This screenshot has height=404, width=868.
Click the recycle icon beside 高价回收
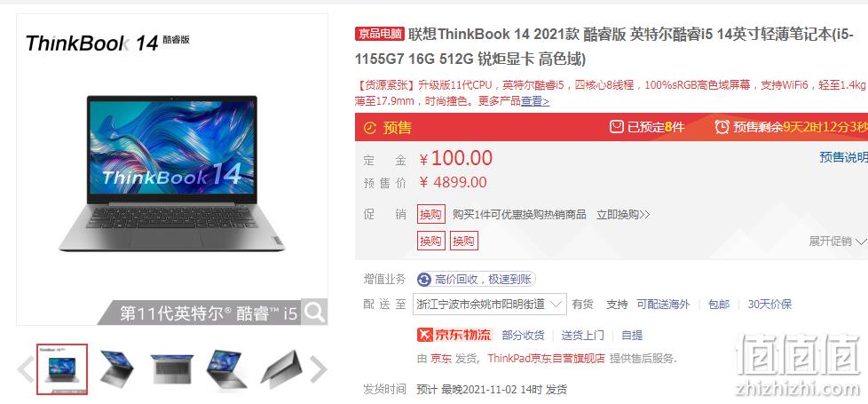[x=424, y=280]
